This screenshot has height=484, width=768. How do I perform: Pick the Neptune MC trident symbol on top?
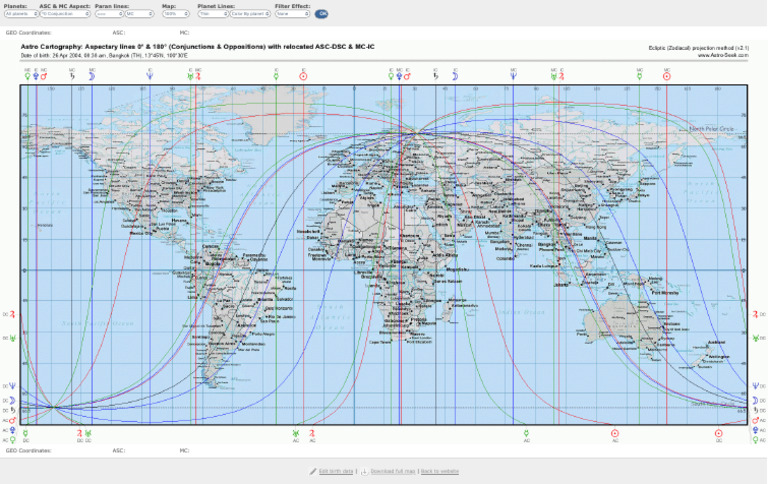[x=513, y=76]
